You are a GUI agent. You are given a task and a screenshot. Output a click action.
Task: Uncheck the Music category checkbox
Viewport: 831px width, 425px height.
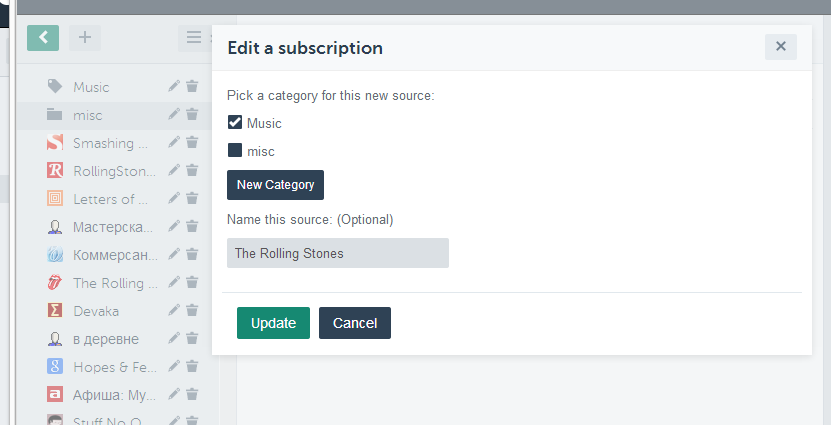235,123
